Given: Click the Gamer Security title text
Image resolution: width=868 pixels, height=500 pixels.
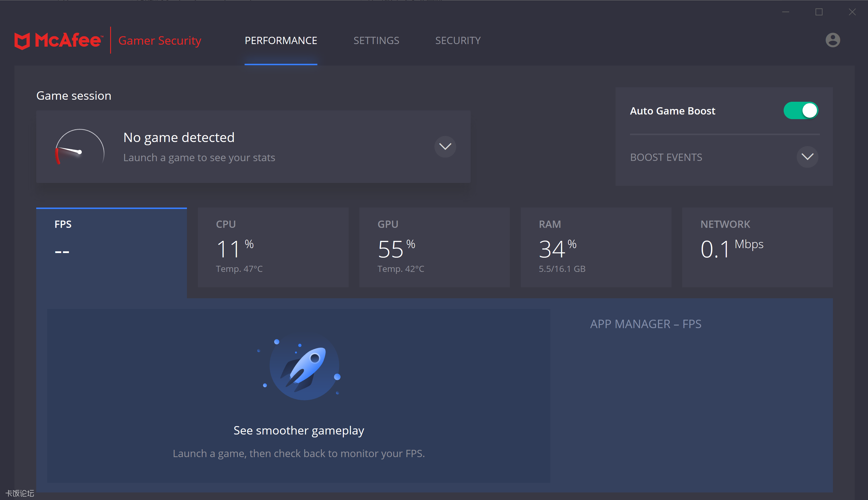Looking at the screenshot, I should click(160, 41).
